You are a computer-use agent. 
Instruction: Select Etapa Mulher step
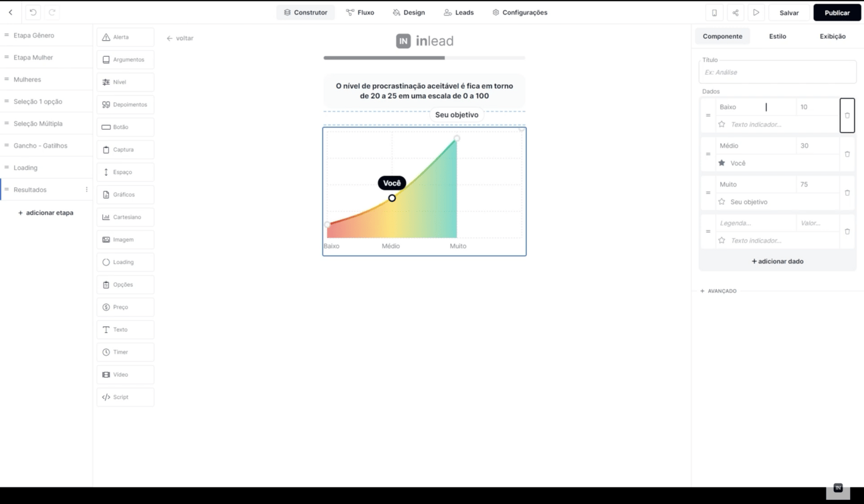point(46,57)
